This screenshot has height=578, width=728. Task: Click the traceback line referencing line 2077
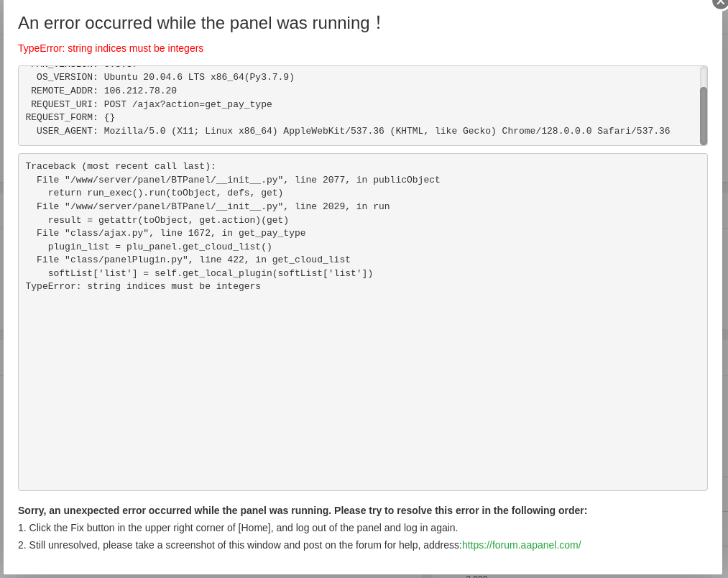pos(238,180)
